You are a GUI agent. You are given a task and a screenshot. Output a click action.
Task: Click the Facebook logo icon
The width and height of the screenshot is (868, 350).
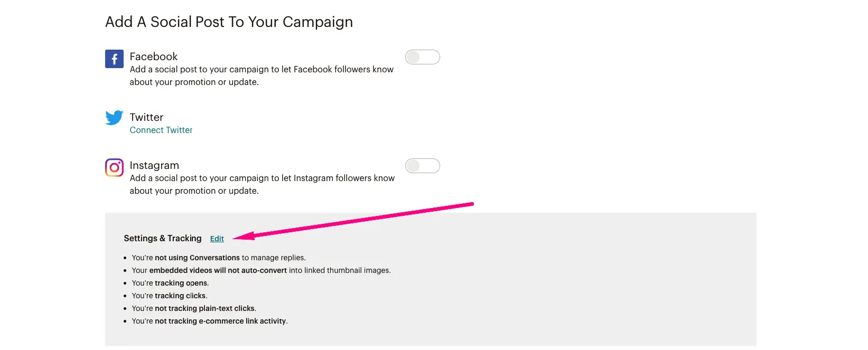[x=114, y=59]
